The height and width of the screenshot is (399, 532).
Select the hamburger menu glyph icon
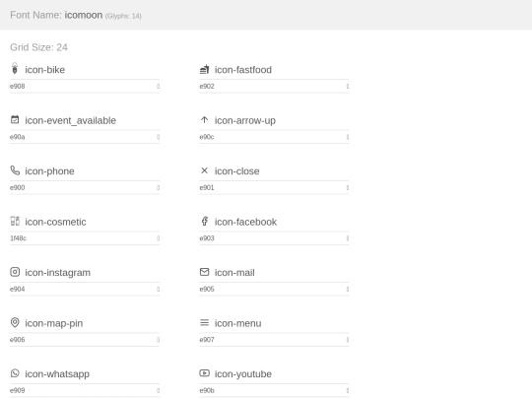point(204,323)
